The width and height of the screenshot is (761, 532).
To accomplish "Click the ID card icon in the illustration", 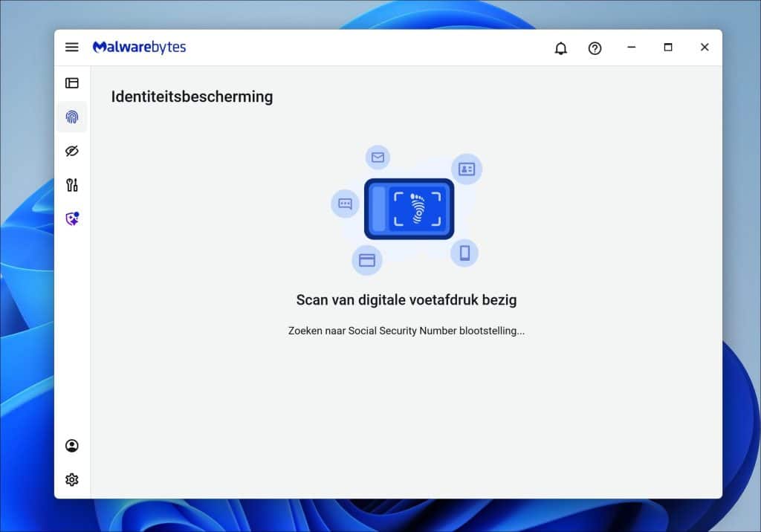I will (x=466, y=169).
